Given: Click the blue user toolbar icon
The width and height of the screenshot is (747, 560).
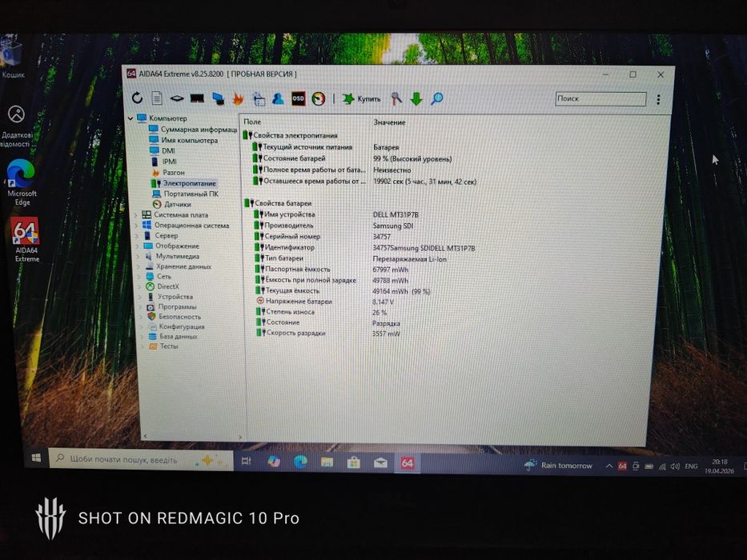Looking at the screenshot, I should click(x=278, y=98).
